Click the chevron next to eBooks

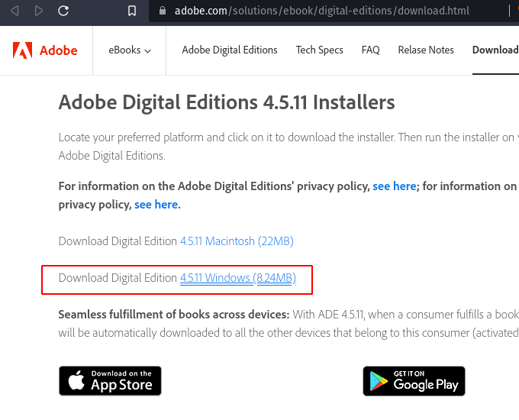pos(148,51)
